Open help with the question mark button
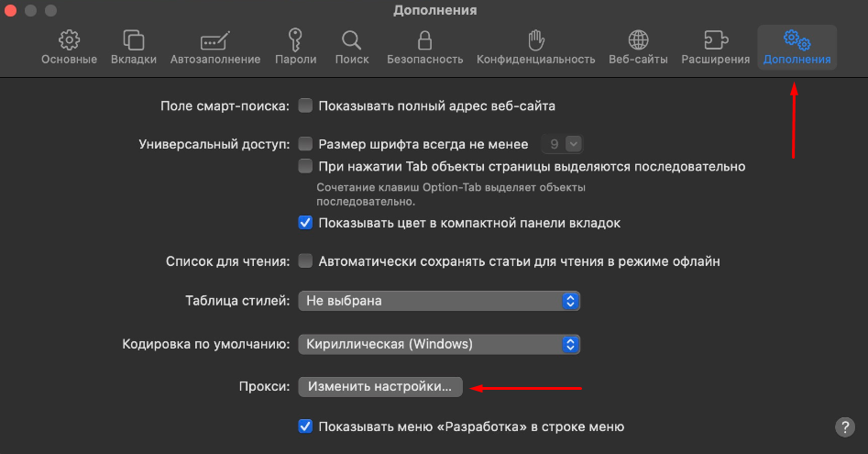The height and width of the screenshot is (454, 868). pos(845,426)
